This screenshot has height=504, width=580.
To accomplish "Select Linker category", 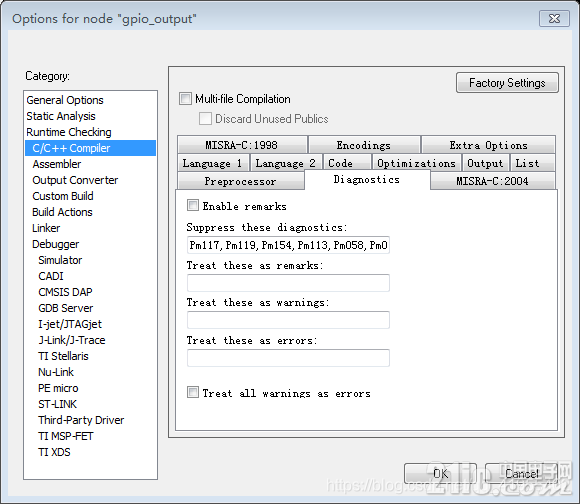I will (x=46, y=228).
